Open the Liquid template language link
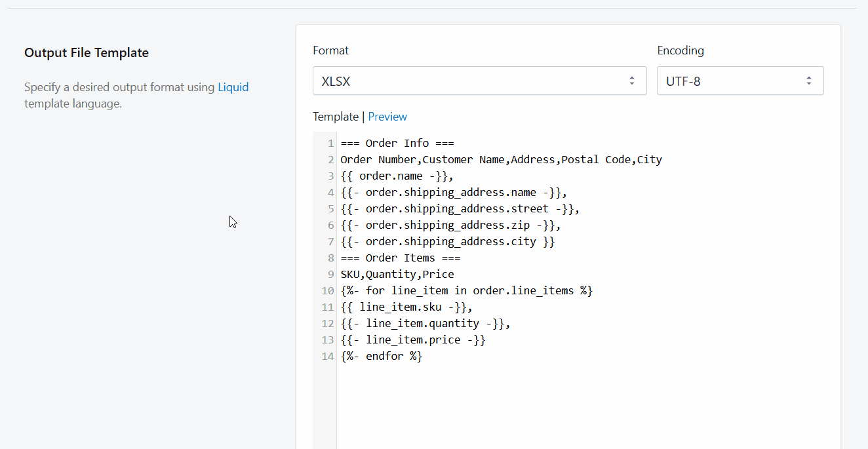The width and height of the screenshot is (868, 449). pos(233,87)
